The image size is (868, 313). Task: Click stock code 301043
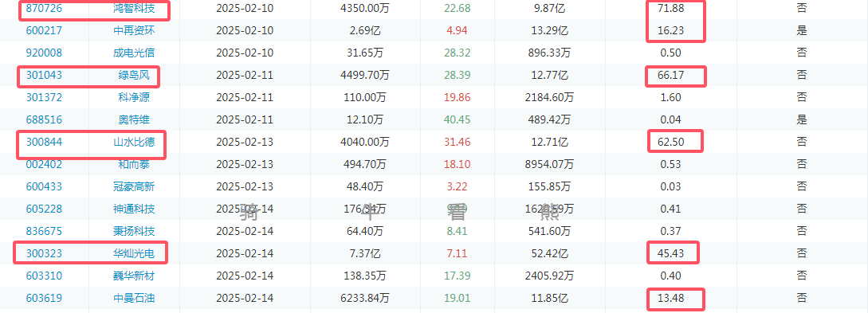(44, 75)
